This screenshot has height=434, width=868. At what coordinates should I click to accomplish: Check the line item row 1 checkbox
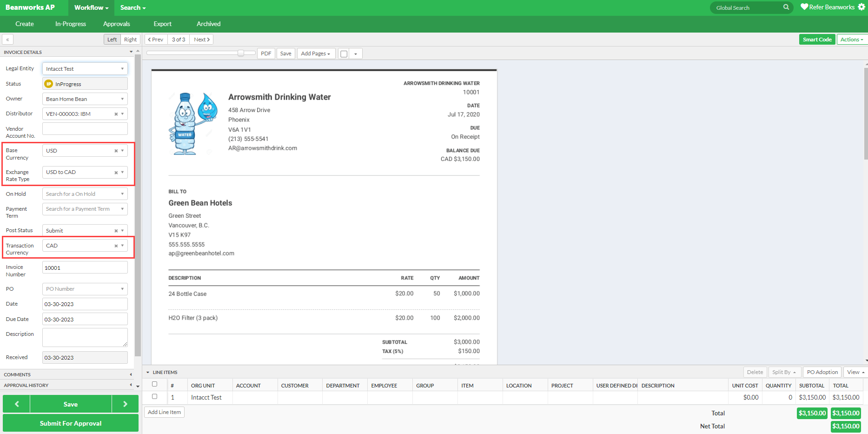(155, 397)
